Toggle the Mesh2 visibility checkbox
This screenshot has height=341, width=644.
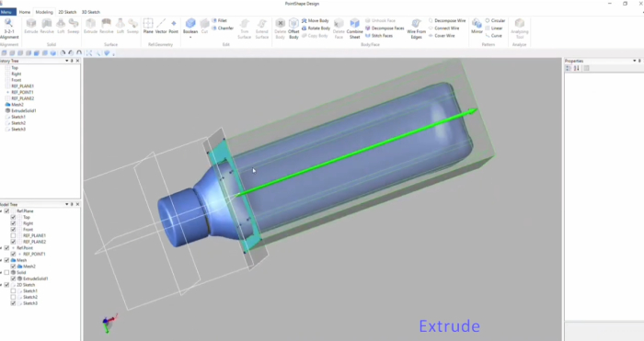(13, 267)
